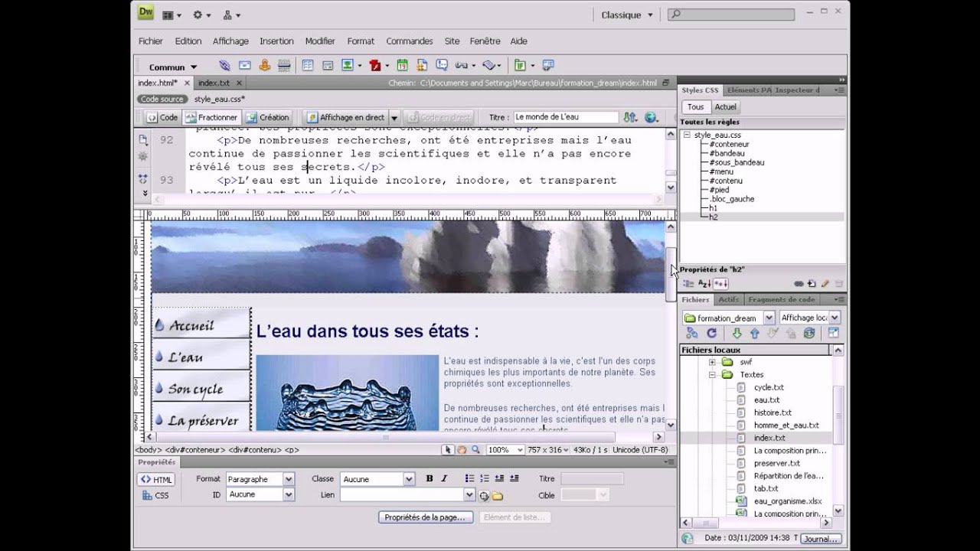Select the Hand tool in status bar

(x=462, y=450)
